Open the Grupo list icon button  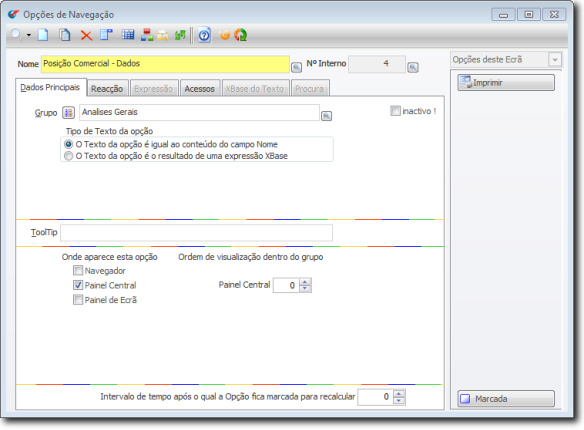(68, 112)
